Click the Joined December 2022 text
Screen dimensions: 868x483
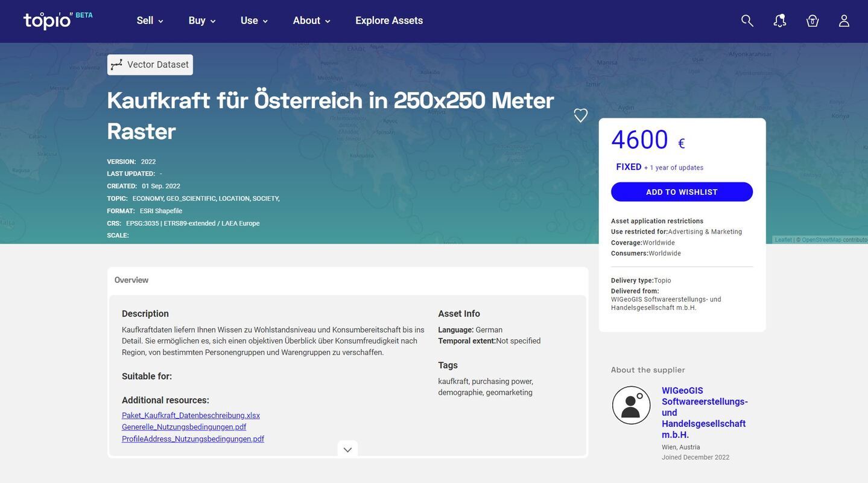tap(695, 458)
